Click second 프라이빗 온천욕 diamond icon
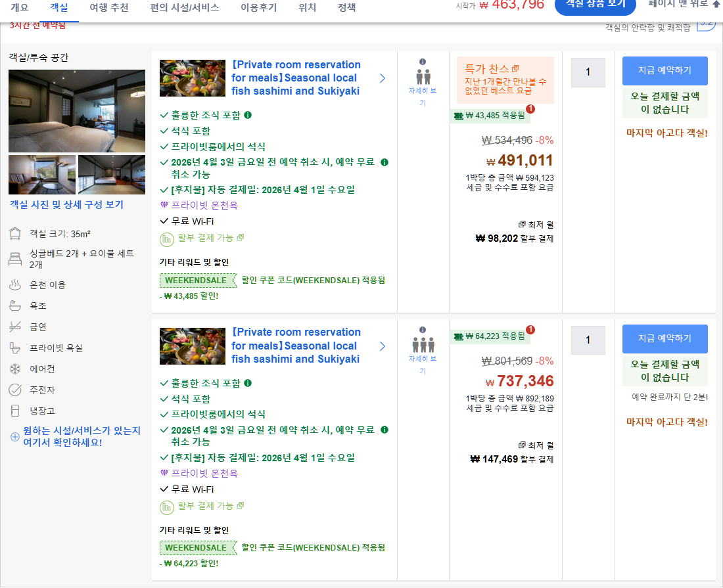 point(164,473)
